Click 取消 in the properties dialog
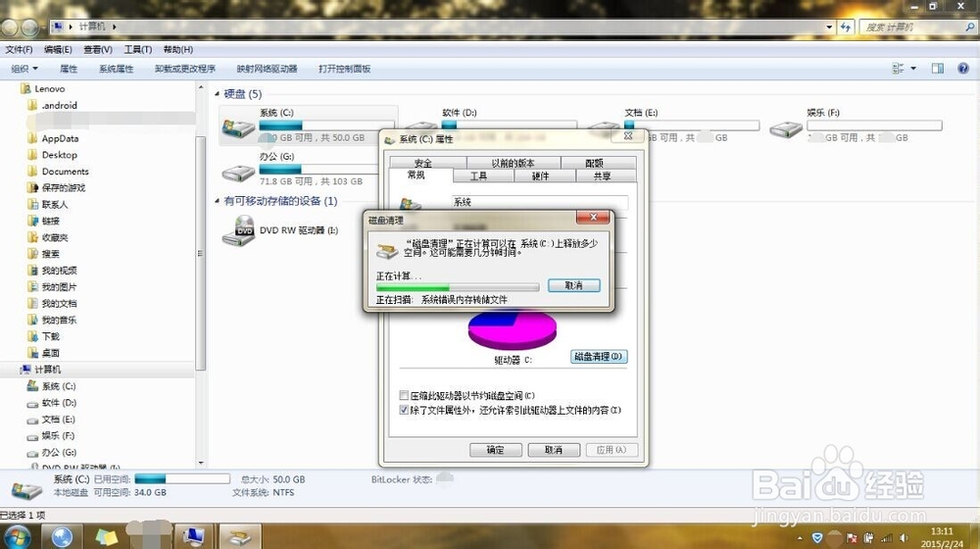This screenshot has height=549, width=980. click(x=554, y=450)
